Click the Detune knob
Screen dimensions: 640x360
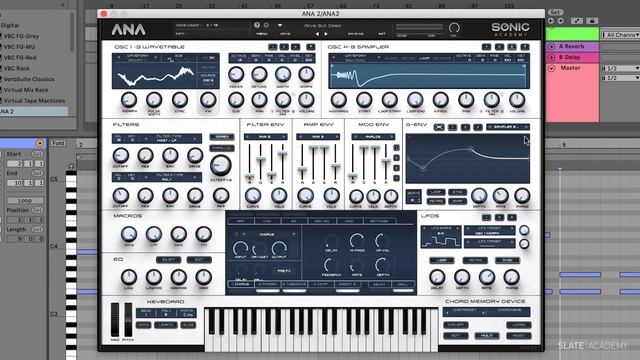coord(259,75)
